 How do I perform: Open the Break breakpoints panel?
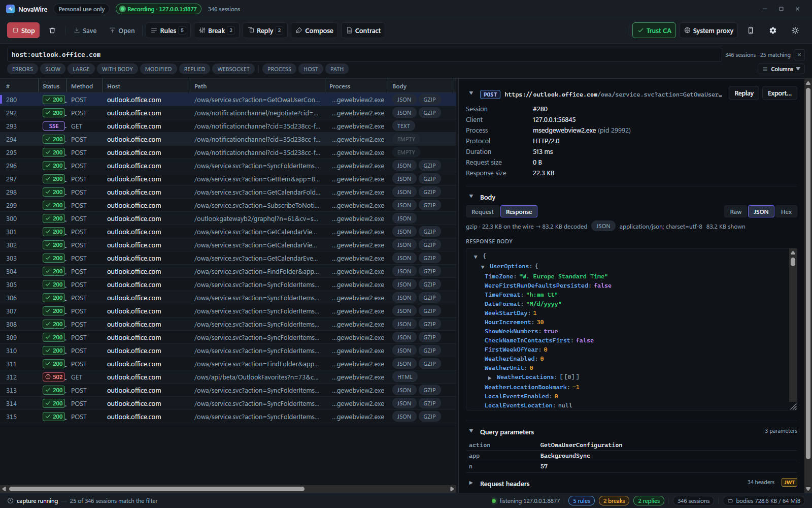[x=216, y=30]
